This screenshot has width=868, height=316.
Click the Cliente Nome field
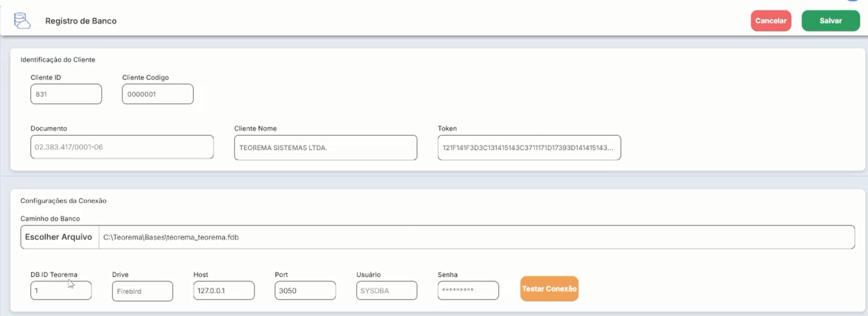(325, 148)
